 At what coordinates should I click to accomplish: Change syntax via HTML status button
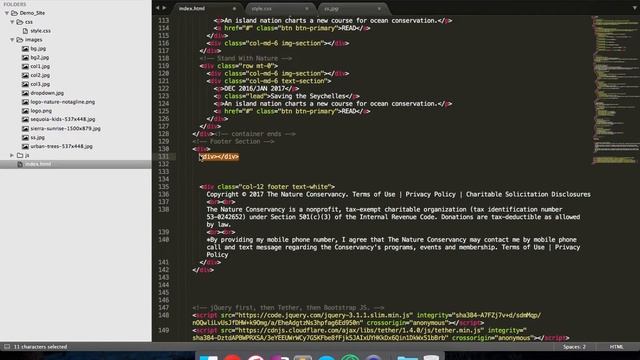pyautogui.click(x=617, y=347)
